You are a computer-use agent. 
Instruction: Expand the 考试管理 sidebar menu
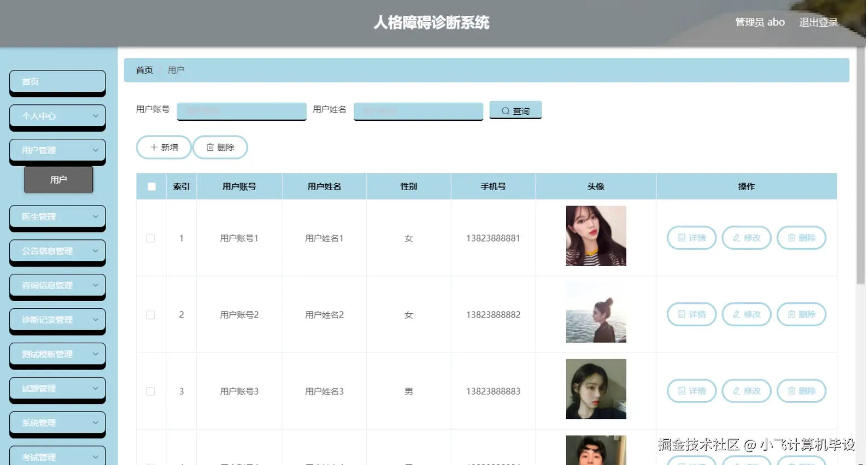[x=57, y=456]
